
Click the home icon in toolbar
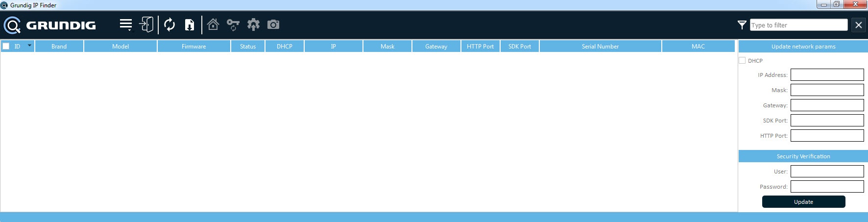pos(213,25)
